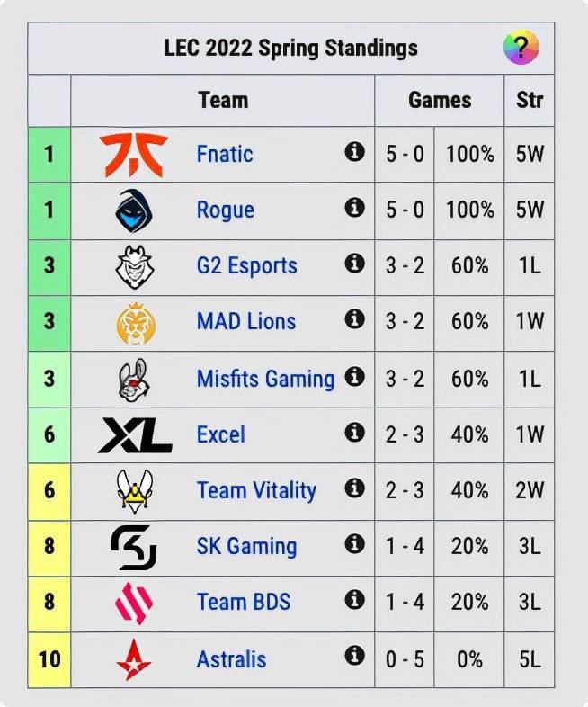The height and width of the screenshot is (707, 588).
Task: Show info popup for Misfits Gaming
Action: pyautogui.click(x=355, y=377)
